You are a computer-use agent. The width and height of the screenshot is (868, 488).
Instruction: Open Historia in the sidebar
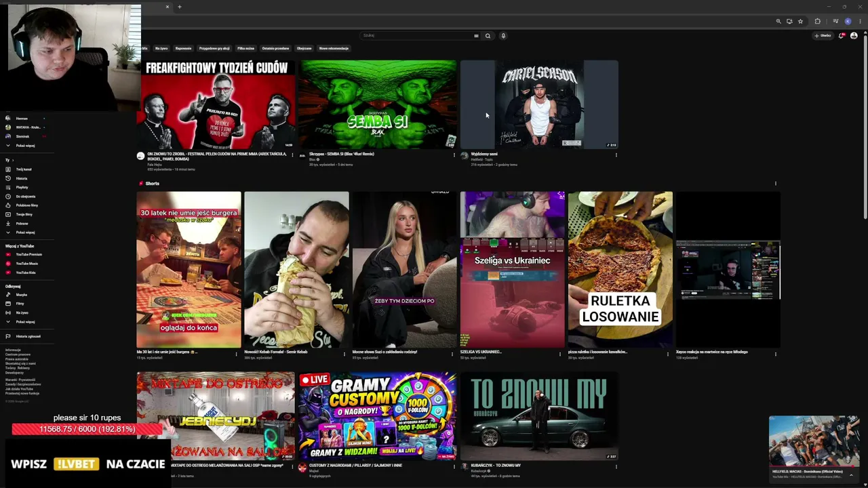pos(22,178)
